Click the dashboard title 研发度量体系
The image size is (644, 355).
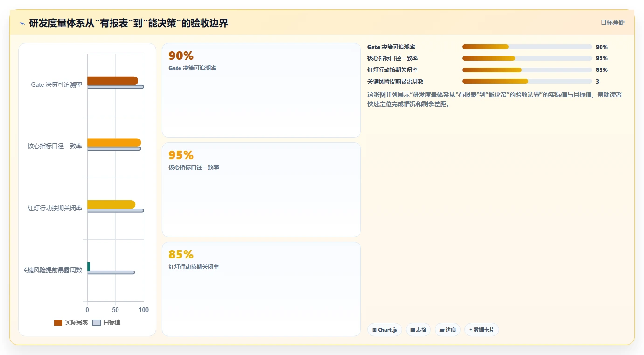click(x=129, y=23)
